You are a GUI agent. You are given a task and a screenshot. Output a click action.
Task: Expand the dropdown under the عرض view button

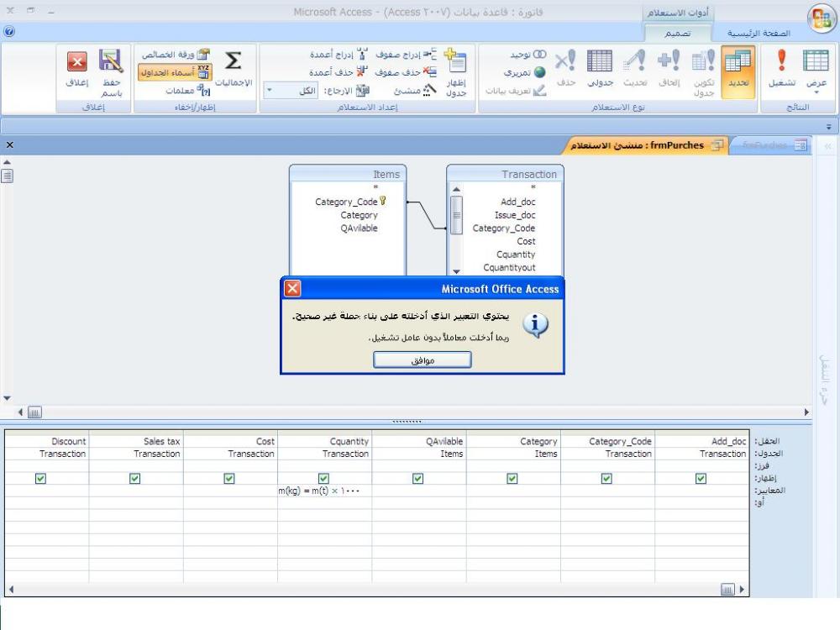point(816,93)
